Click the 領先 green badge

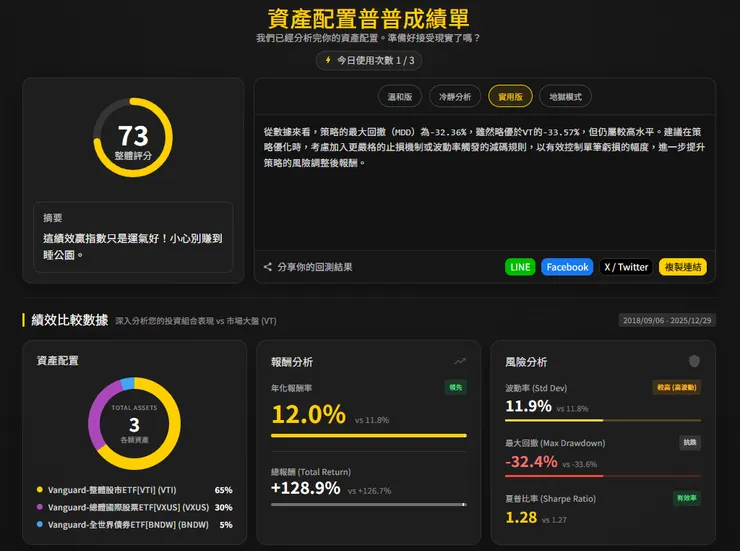pyautogui.click(x=455, y=387)
